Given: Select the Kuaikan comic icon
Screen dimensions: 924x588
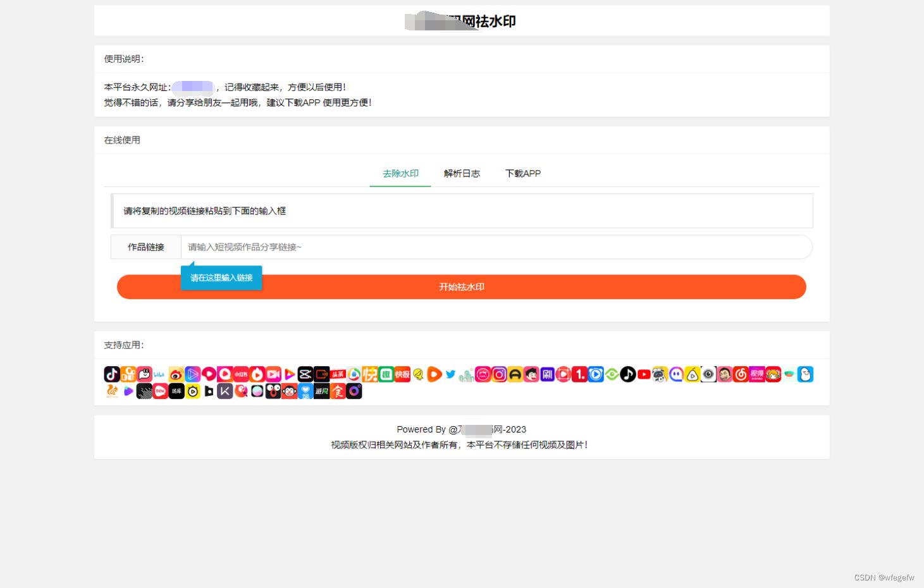Looking at the screenshot, I should click(x=225, y=391).
